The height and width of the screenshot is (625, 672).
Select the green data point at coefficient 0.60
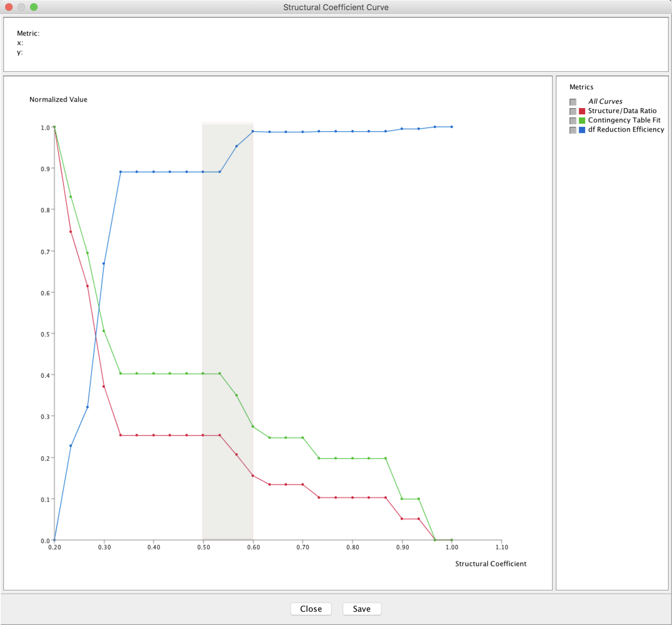253,426
